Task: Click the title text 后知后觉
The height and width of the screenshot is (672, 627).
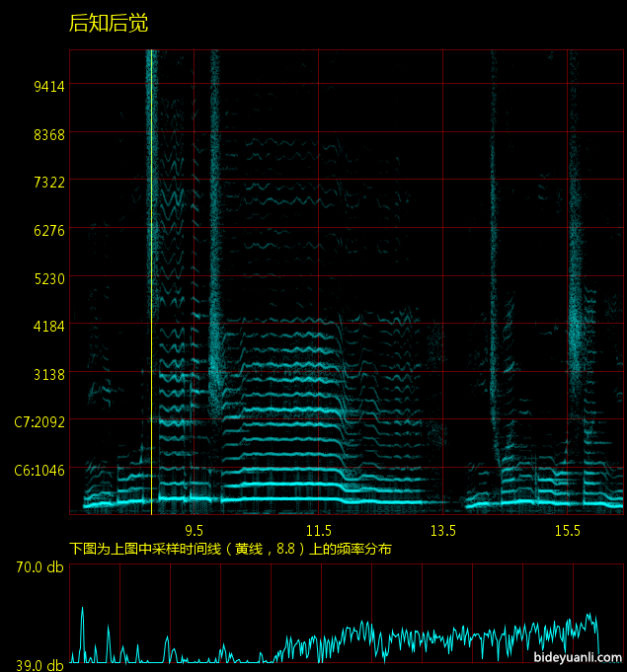Action: [x=109, y=24]
